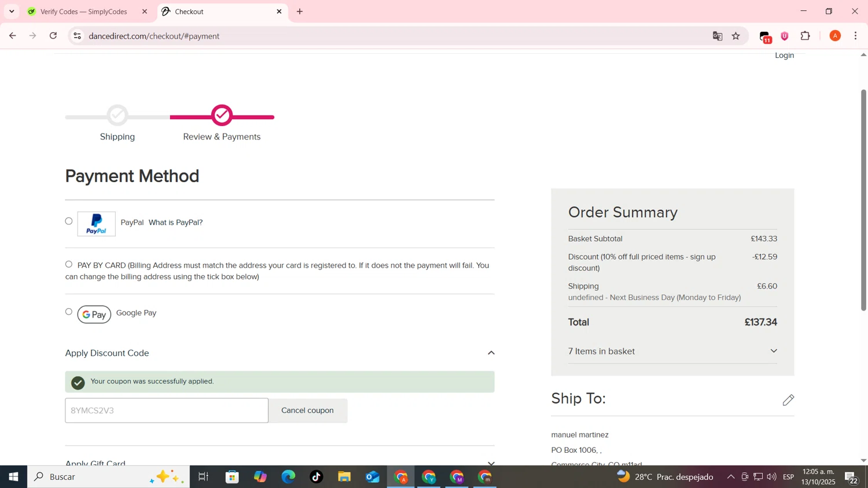
Task: Click the Shipping step checkmark circle
Action: tap(118, 116)
